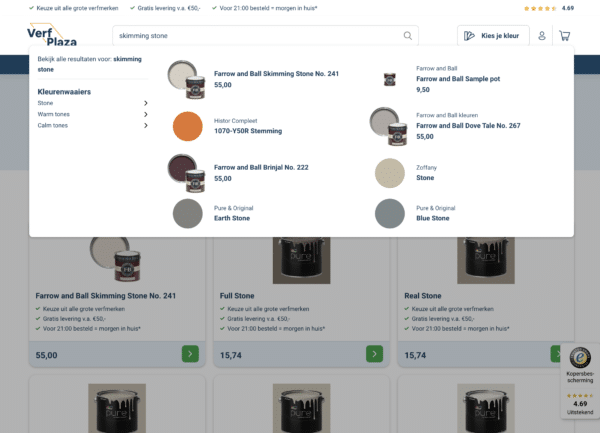Click the search magnifier icon

(407, 36)
